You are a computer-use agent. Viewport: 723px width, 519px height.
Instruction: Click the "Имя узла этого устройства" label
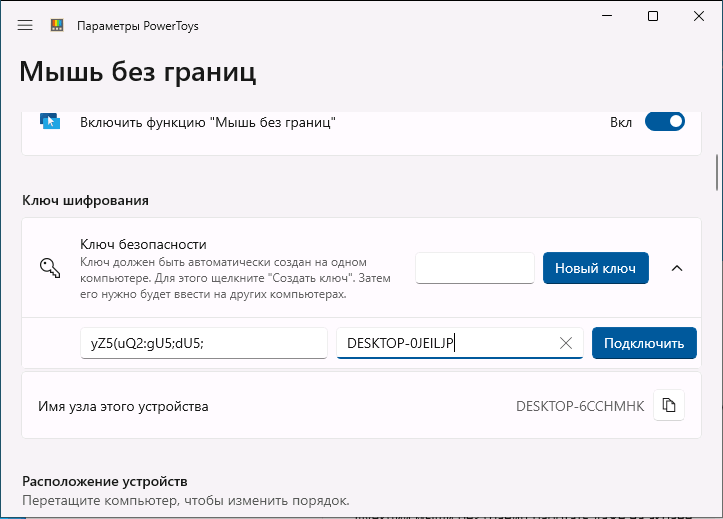coord(123,407)
